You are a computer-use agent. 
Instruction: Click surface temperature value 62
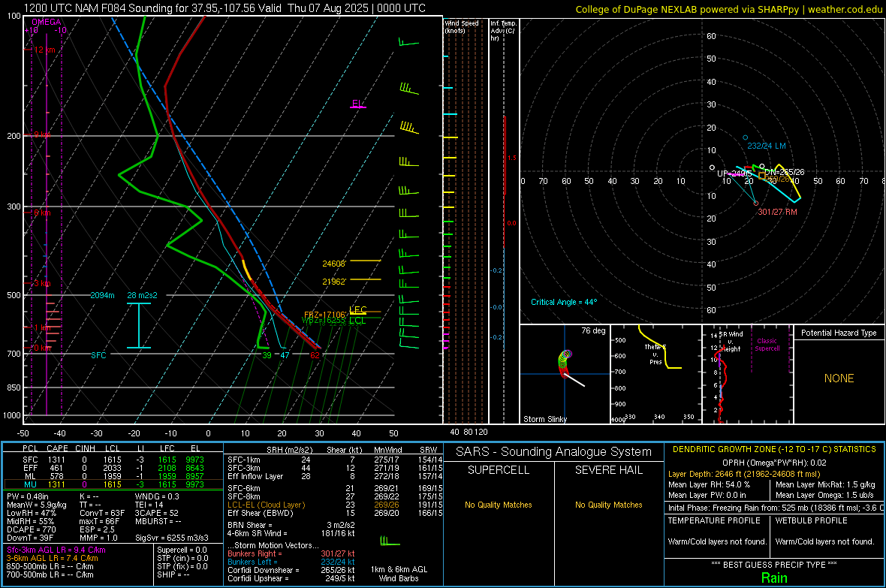click(x=315, y=355)
